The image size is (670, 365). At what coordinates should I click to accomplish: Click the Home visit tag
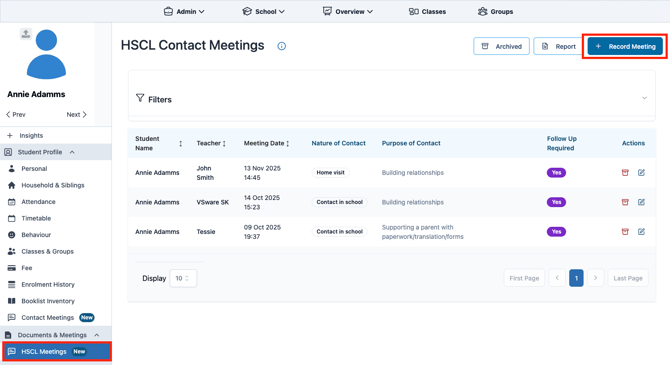(330, 173)
